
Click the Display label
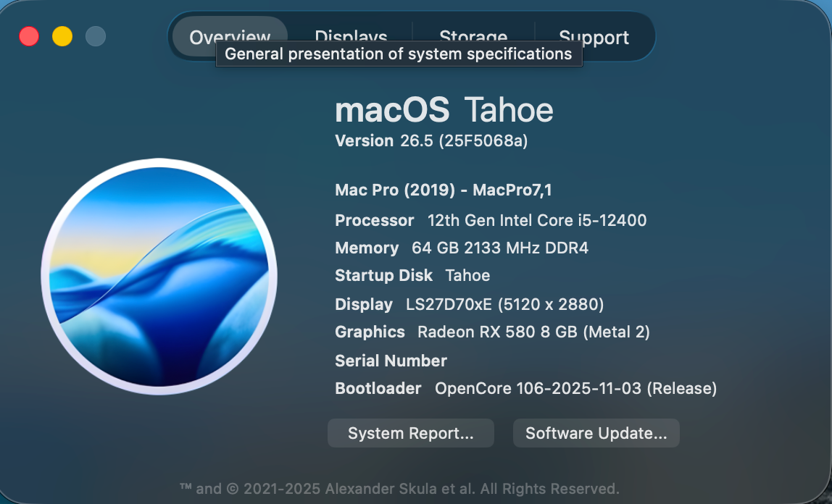click(364, 304)
